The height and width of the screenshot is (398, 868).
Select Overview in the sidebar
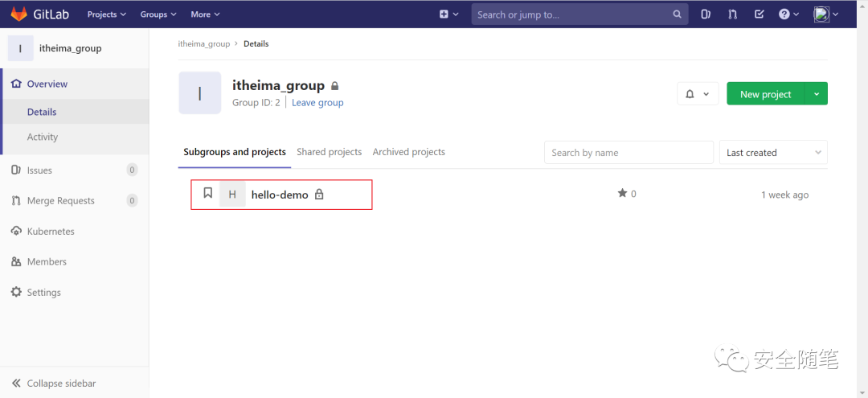(x=76, y=84)
